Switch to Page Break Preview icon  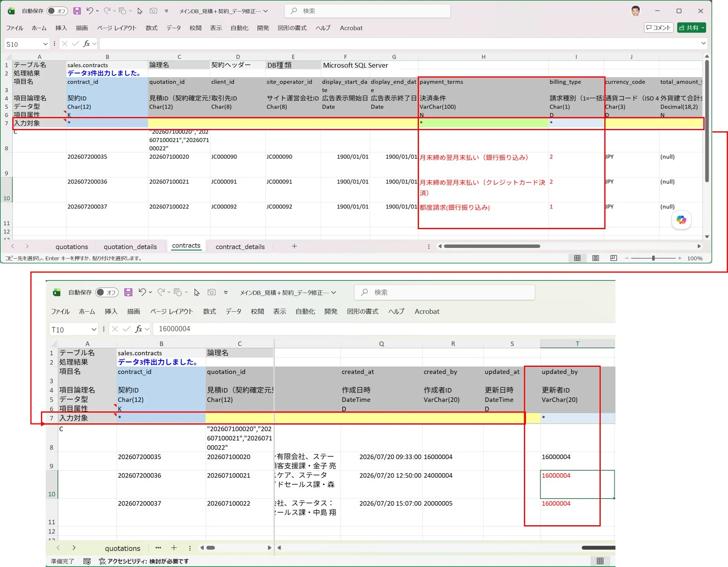coord(613,258)
